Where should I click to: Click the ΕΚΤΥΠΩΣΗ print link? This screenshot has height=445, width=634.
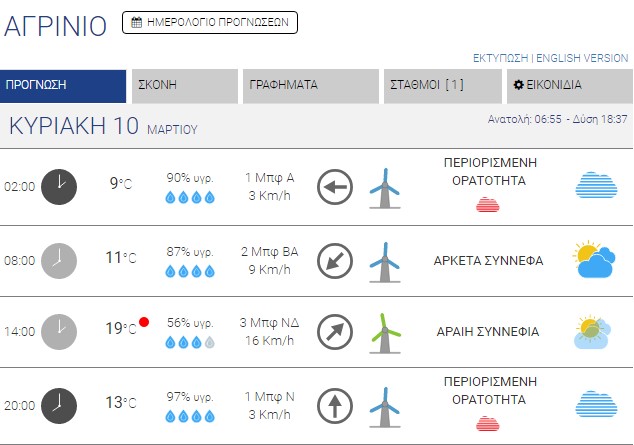500,58
